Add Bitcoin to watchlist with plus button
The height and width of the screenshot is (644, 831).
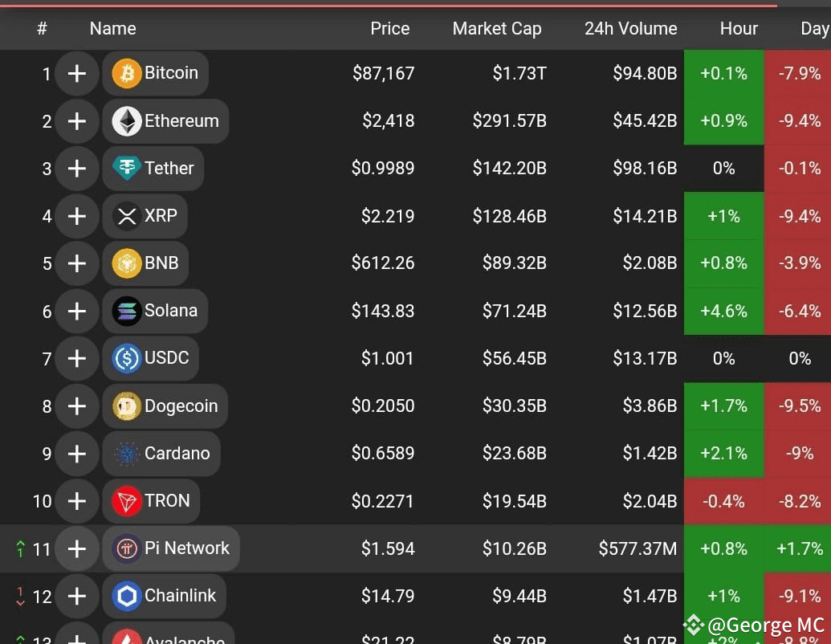pyautogui.click(x=77, y=73)
